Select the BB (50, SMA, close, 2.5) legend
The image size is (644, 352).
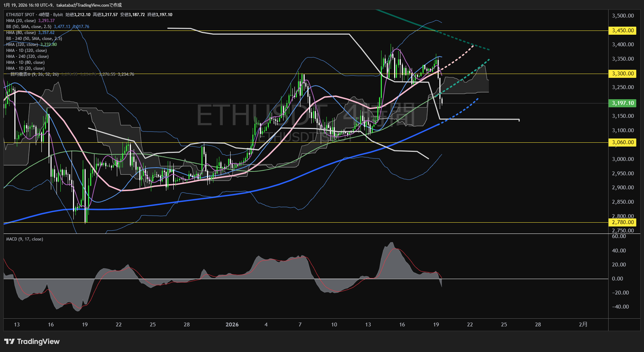(x=29, y=27)
